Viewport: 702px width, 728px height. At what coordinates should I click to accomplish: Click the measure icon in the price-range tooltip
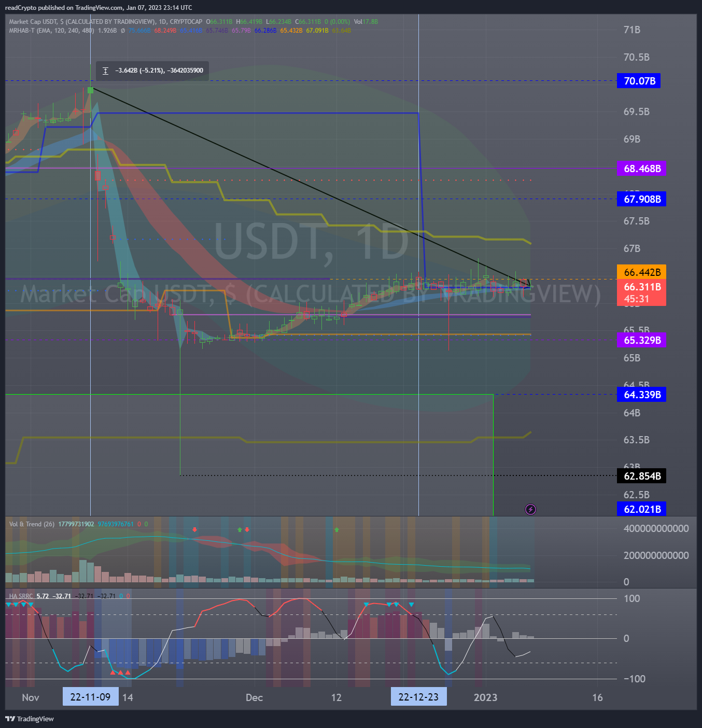106,71
